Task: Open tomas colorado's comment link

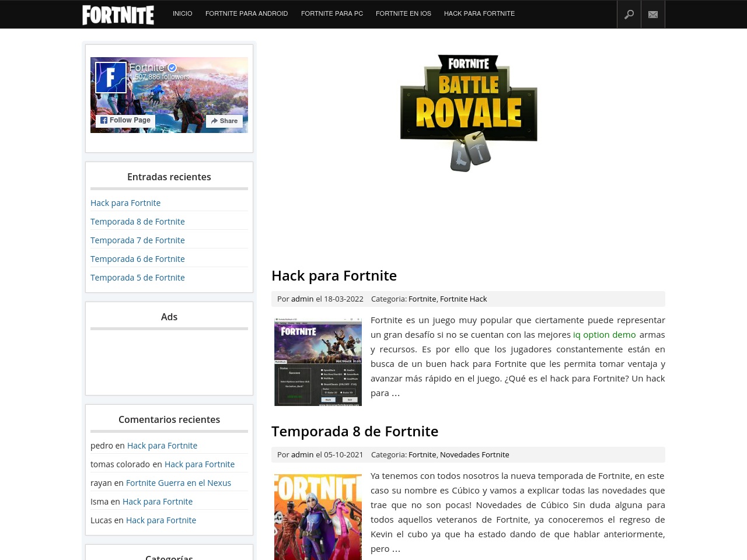Action: click(200, 464)
